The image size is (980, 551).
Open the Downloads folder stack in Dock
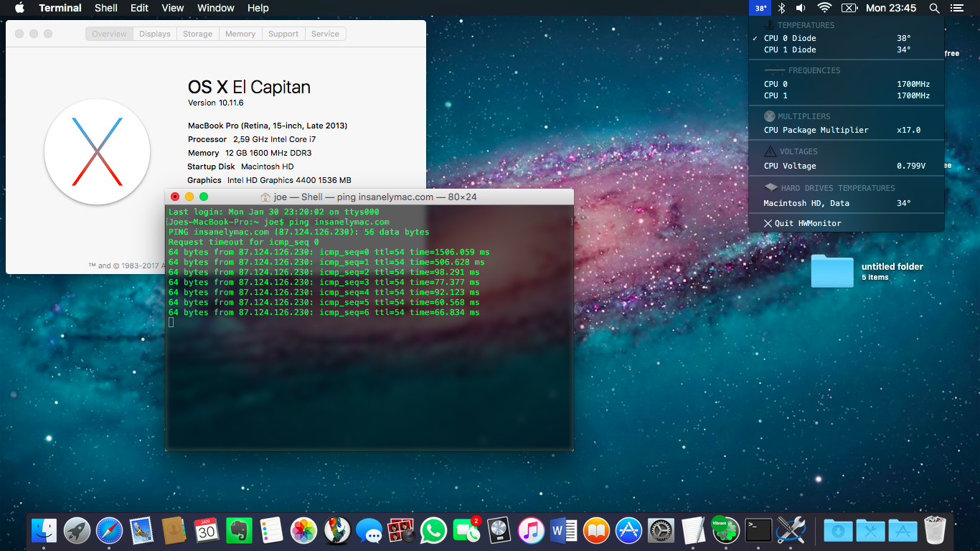[x=838, y=531]
